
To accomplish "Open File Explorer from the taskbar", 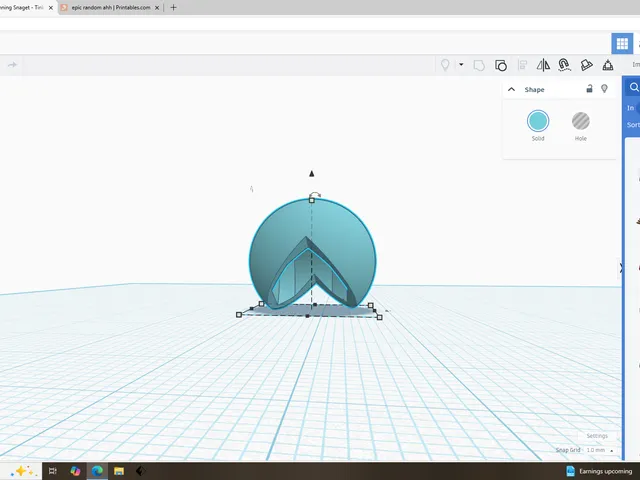I will (119, 471).
